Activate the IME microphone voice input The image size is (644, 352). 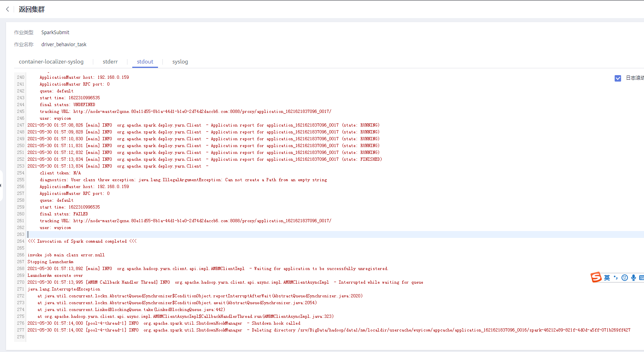tap(633, 278)
